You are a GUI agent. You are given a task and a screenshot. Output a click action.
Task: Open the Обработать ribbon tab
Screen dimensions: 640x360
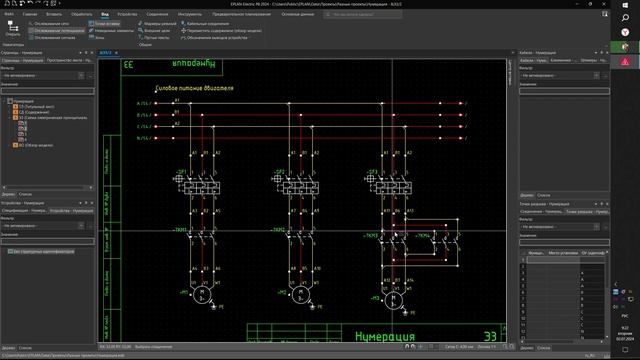click(x=82, y=14)
